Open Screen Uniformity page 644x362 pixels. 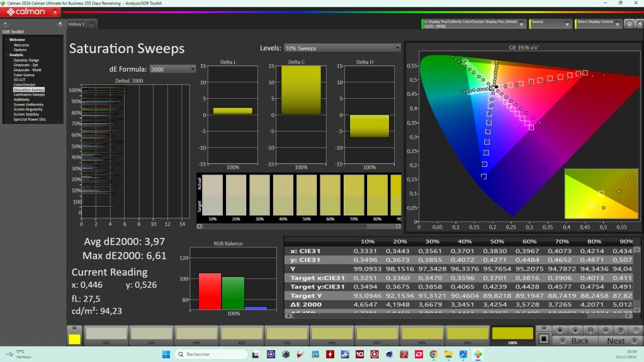point(28,105)
